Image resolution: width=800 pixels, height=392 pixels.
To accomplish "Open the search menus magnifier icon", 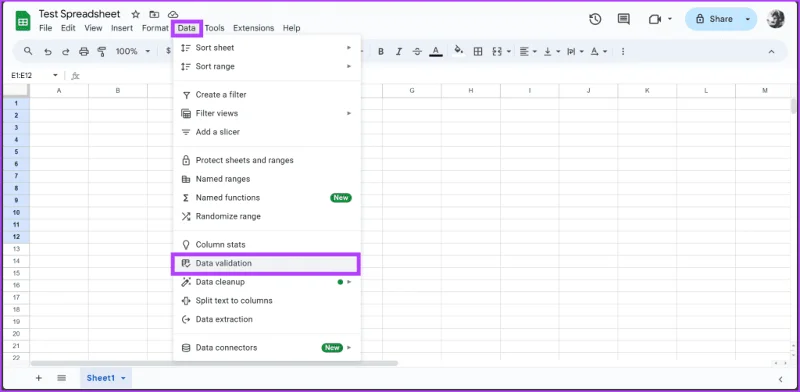I will (29, 51).
